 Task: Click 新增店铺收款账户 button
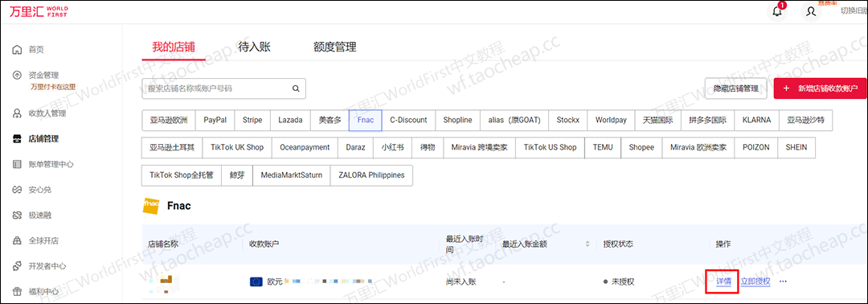point(821,88)
